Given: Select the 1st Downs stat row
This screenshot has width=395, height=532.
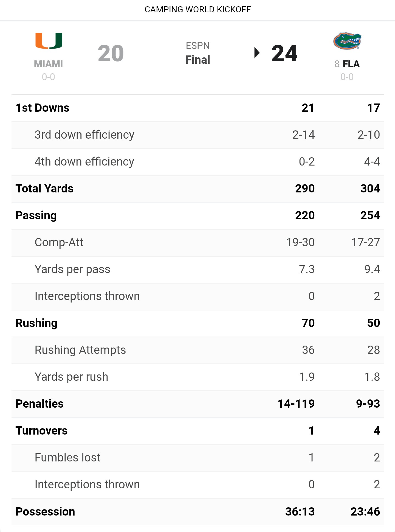Looking at the screenshot, I should 198,108.
